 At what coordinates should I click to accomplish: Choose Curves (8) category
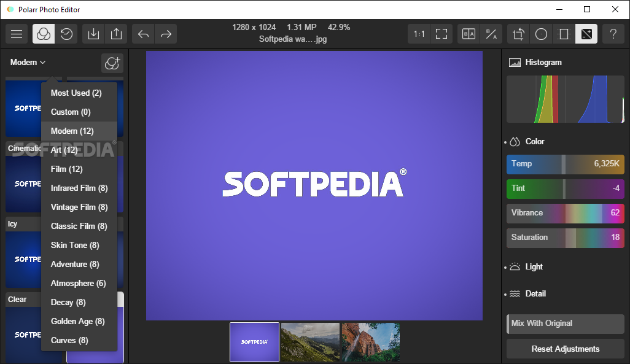(79, 340)
